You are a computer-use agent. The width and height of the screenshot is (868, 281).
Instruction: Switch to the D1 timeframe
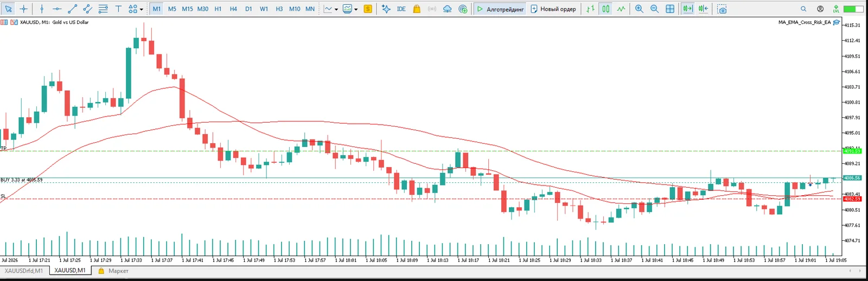tap(248, 9)
